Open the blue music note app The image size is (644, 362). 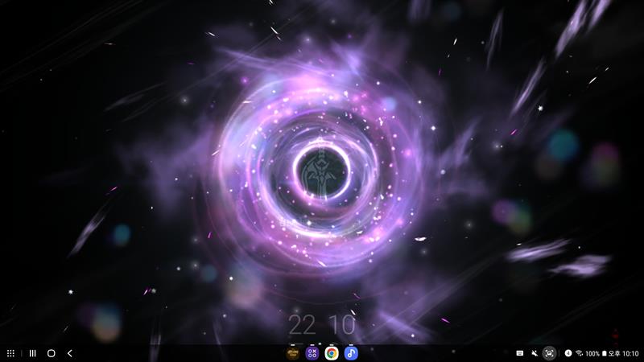(351, 353)
